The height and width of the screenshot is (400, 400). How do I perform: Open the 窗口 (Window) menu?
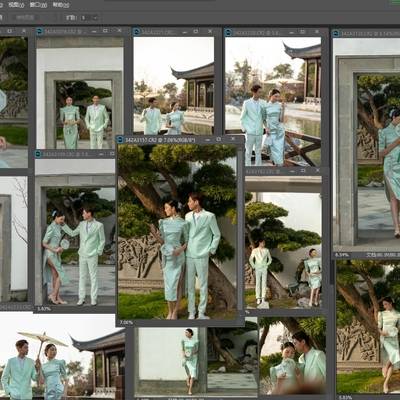coord(38,5)
